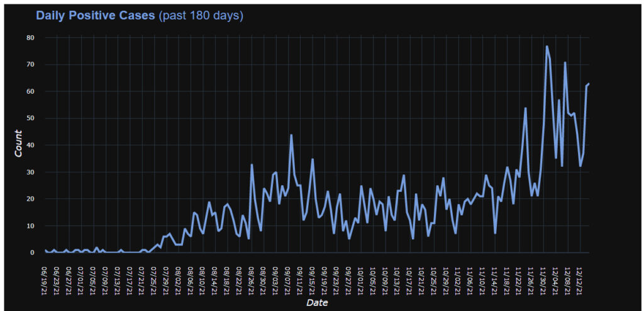644x311 pixels.
Task: Select the late-August spike near 33 cases
Action: (x=252, y=164)
